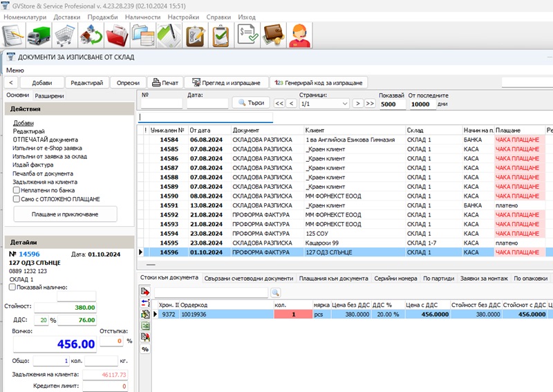The image size is (553, 392).
Task: Open the green chart with pen icon
Action: pyautogui.click(x=169, y=35)
